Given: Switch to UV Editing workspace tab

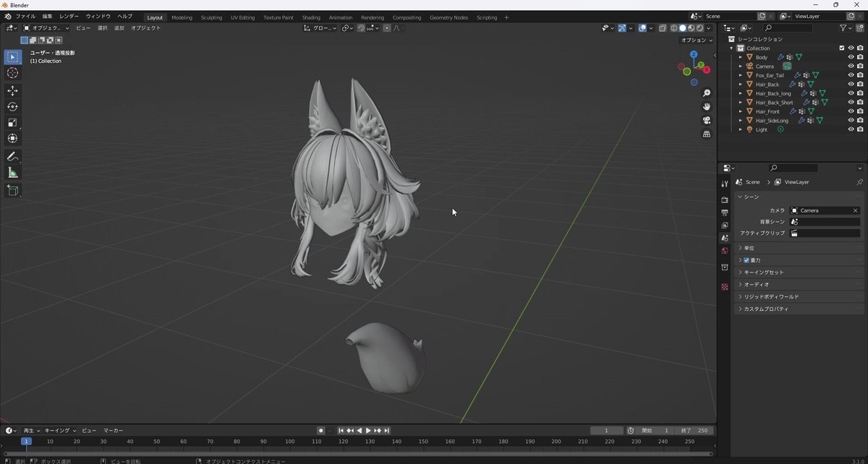Looking at the screenshot, I should 243,17.
